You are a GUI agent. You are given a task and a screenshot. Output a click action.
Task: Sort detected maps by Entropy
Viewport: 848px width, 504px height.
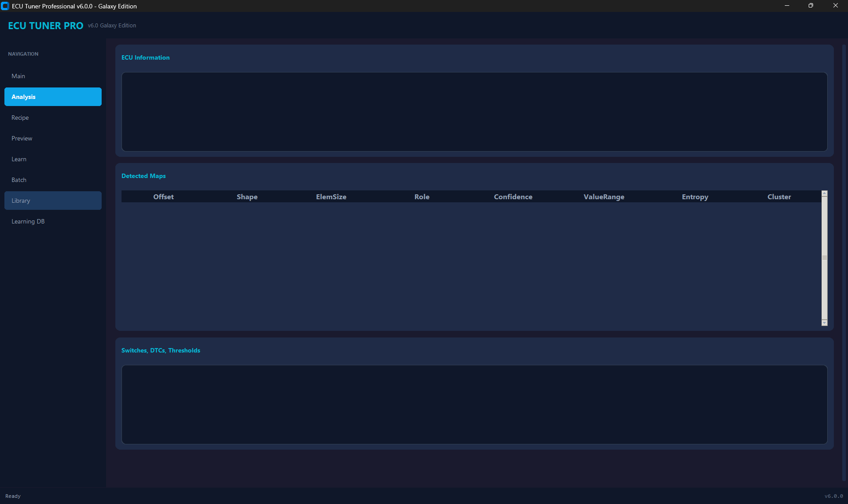point(694,197)
